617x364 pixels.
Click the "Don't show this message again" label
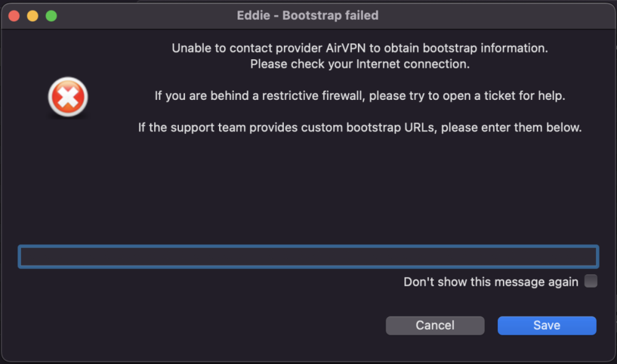[491, 282]
